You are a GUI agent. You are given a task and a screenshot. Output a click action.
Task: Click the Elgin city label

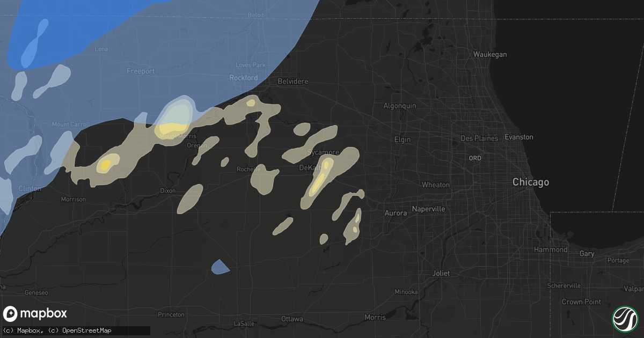[402, 139]
